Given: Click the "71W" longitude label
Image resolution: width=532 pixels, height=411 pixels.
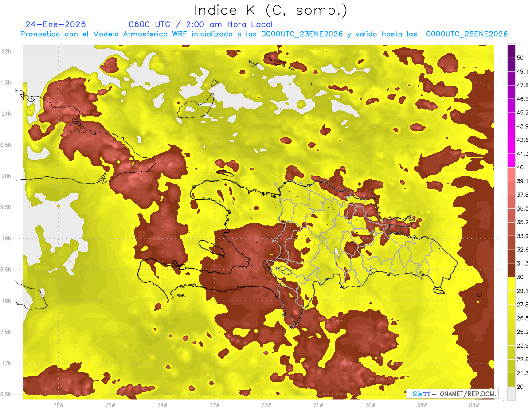Looking at the screenshot, I should tap(318, 405).
